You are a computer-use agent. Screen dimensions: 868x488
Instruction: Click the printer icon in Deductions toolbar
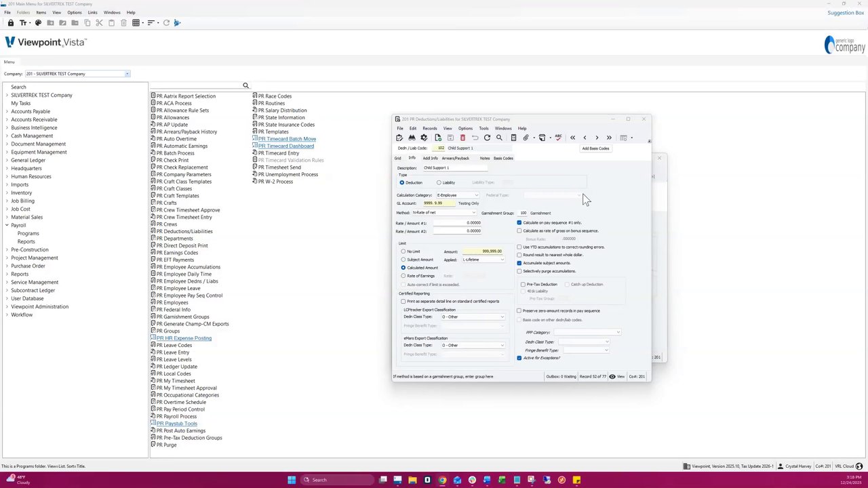542,138
